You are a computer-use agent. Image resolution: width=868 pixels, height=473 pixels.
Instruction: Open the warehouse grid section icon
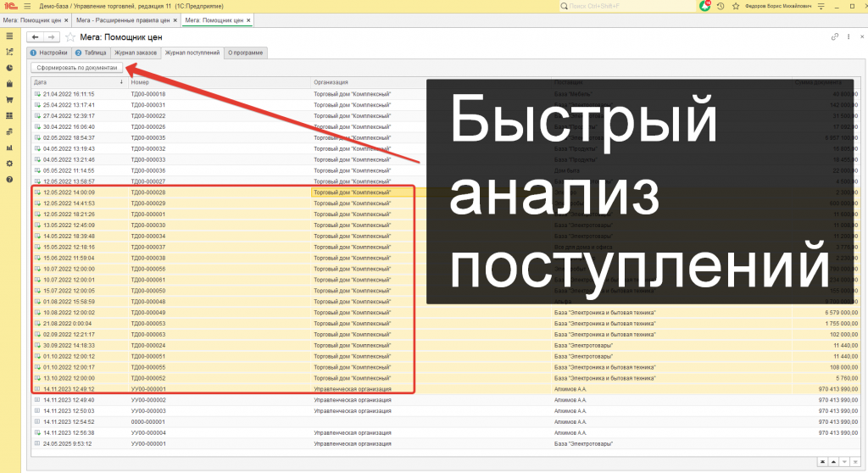click(x=9, y=116)
